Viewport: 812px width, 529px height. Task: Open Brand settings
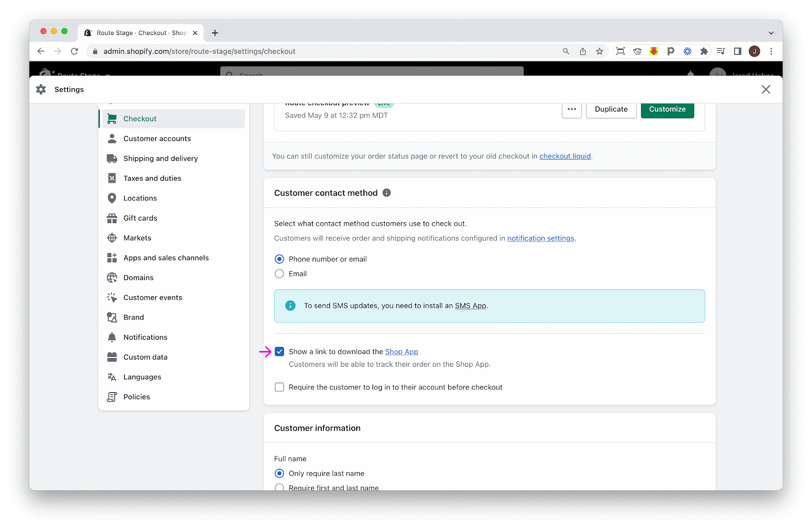[x=173, y=318]
